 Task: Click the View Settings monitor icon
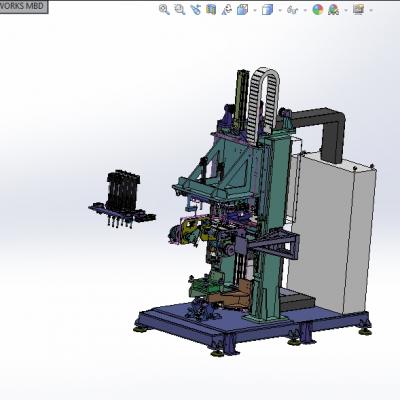358,9
